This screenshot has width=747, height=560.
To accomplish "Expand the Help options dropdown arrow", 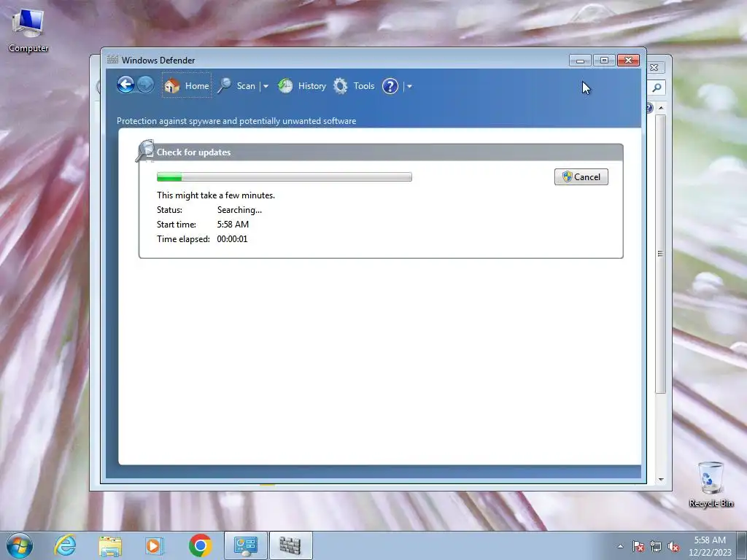I will click(x=409, y=86).
